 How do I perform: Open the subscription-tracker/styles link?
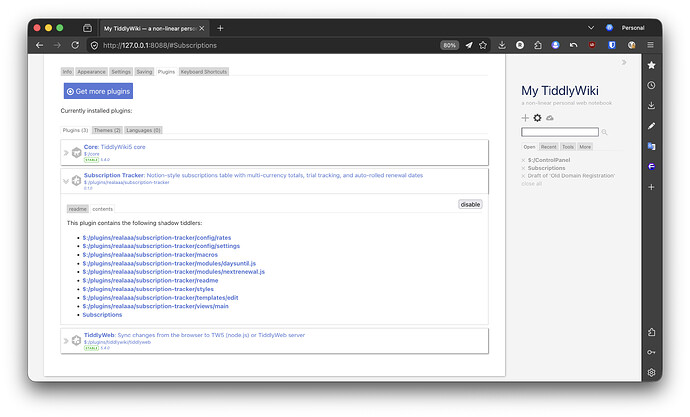tap(148, 289)
